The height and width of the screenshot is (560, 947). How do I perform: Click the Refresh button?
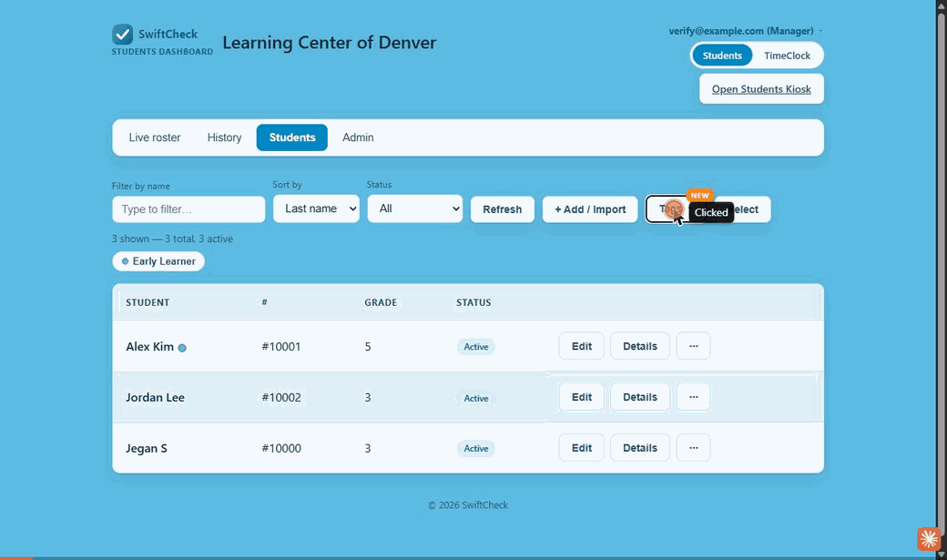coord(503,209)
